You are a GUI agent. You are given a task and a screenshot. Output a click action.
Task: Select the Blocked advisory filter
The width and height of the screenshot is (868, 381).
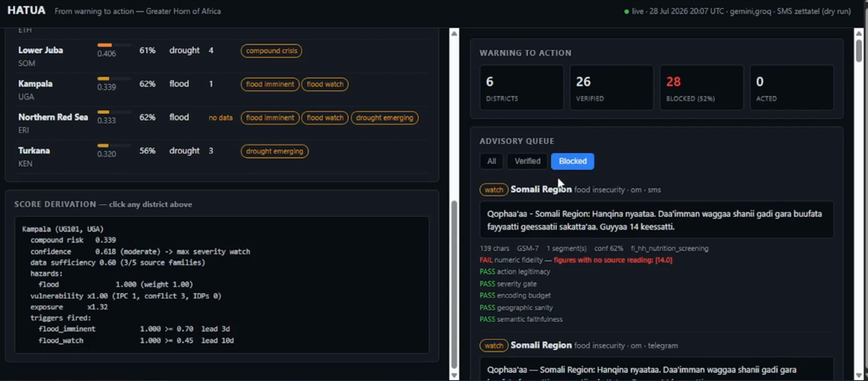pyautogui.click(x=572, y=161)
